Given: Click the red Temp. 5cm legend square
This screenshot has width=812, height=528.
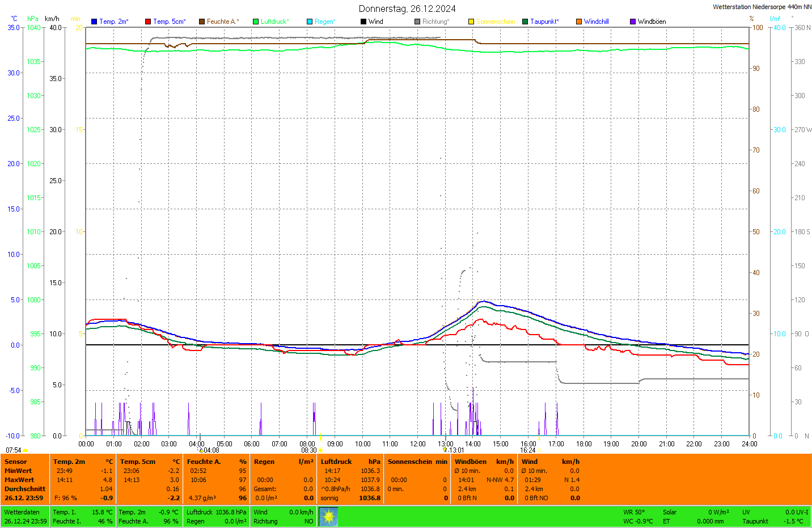Looking at the screenshot, I should (148, 22).
